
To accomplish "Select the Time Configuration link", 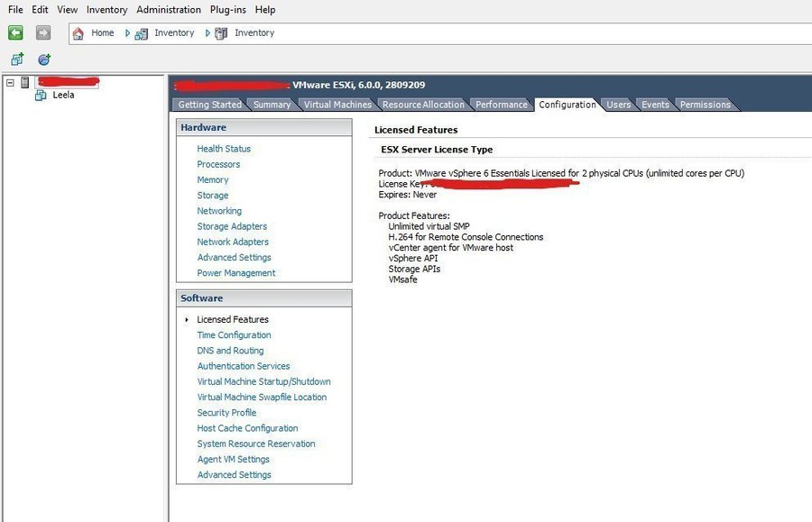I will coord(234,335).
